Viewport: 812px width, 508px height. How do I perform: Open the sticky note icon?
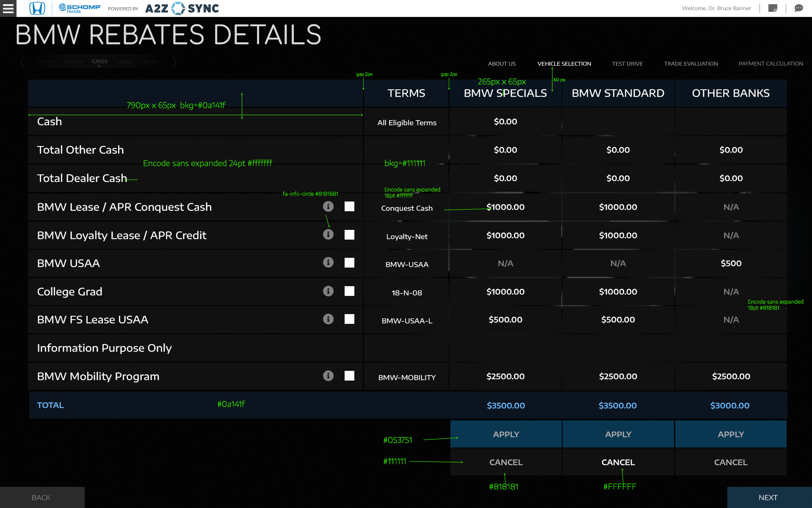[773, 8]
